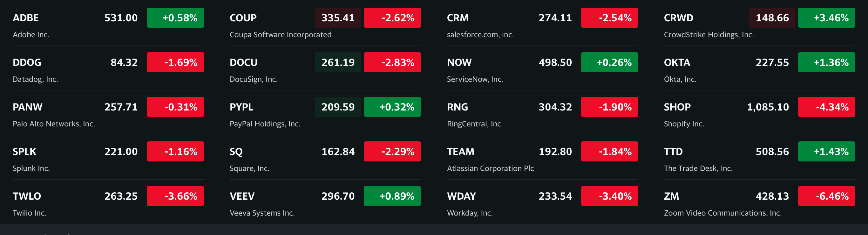The width and height of the screenshot is (868, 235).
Task: Open the TWLO ticker symbol
Action: (x=27, y=196)
